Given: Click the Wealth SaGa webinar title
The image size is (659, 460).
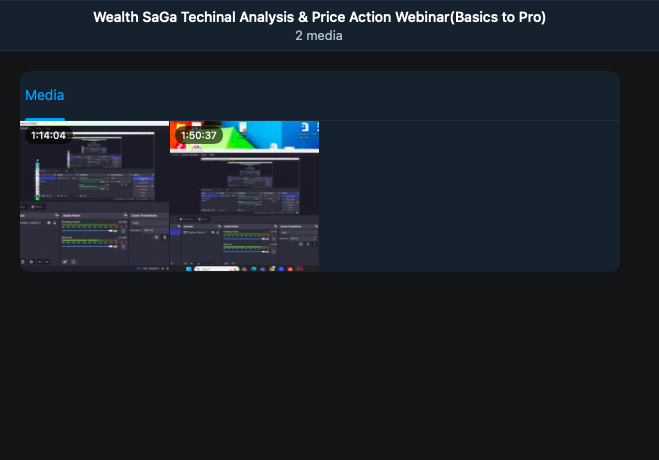Looking at the screenshot, I should [x=319, y=17].
